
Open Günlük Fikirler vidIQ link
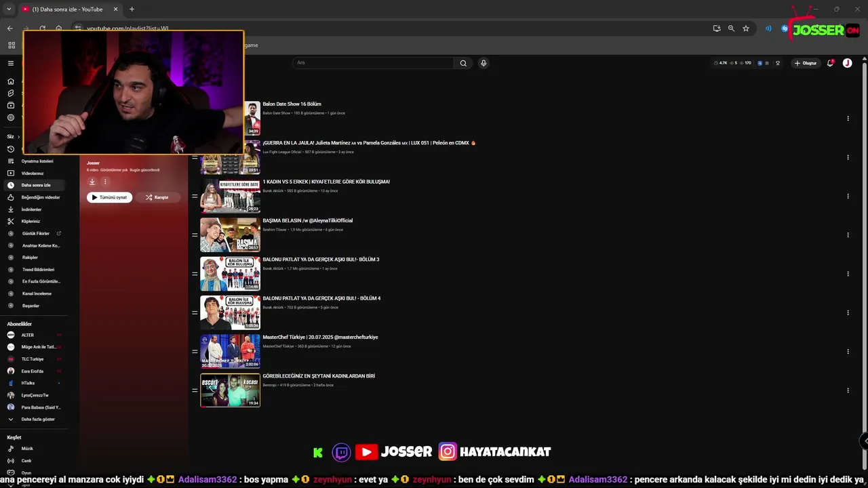(x=36, y=233)
